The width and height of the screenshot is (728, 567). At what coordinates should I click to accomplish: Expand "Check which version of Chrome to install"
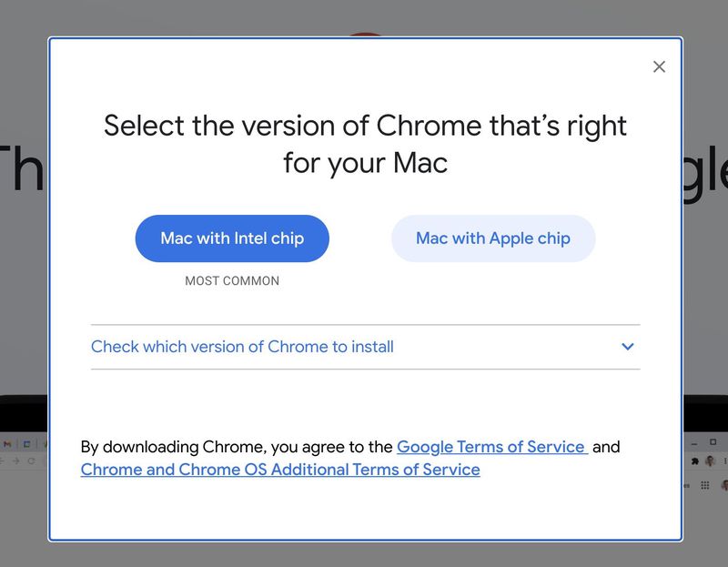click(241, 347)
